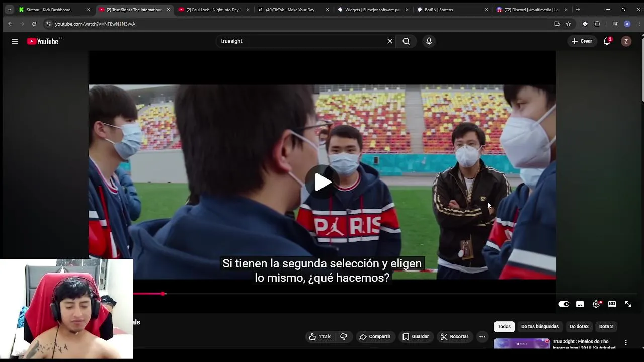
Task: Click the cast/install icon in address bar
Action: point(557,24)
